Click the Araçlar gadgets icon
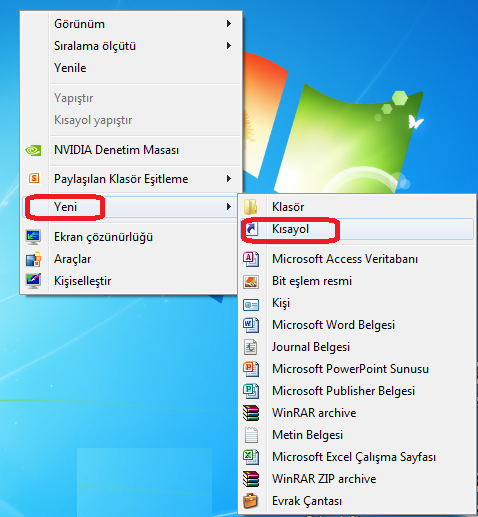This screenshot has height=517, width=478. coord(33,259)
